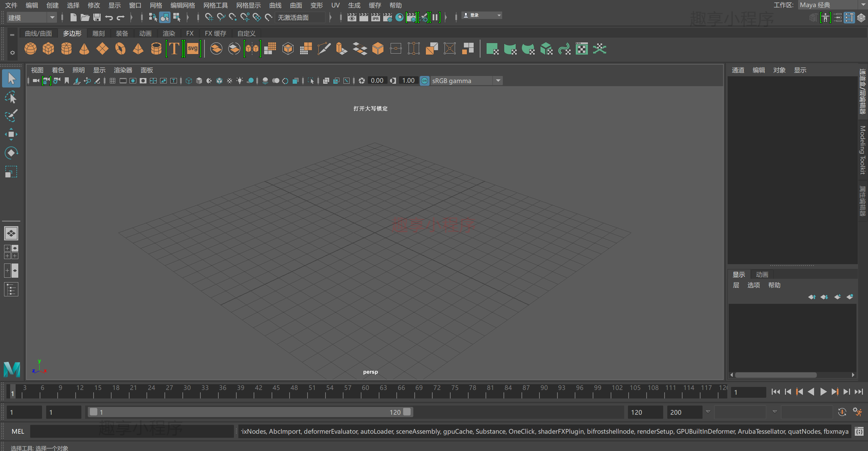
Task: Click the layer editor horizontal scrollbar
Action: 775,375
